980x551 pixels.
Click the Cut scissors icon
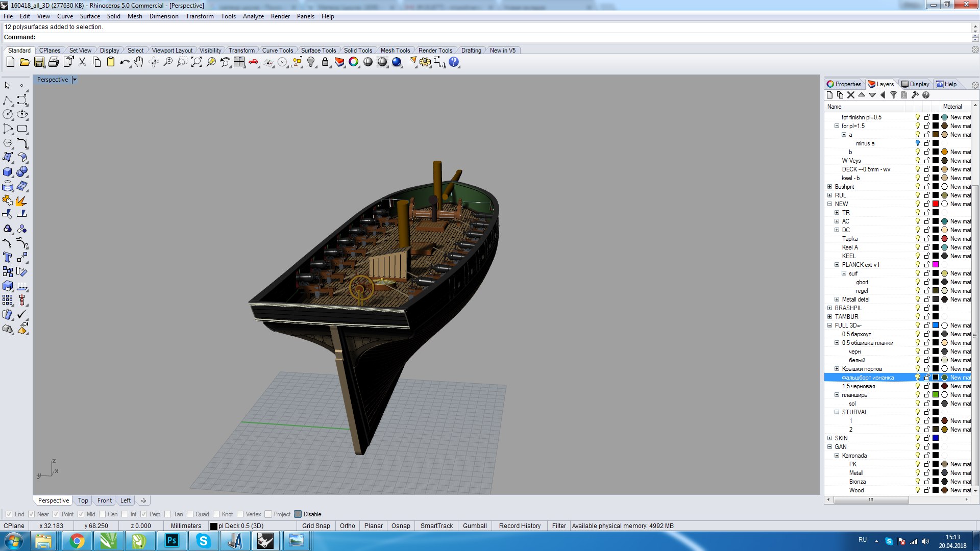point(82,62)
